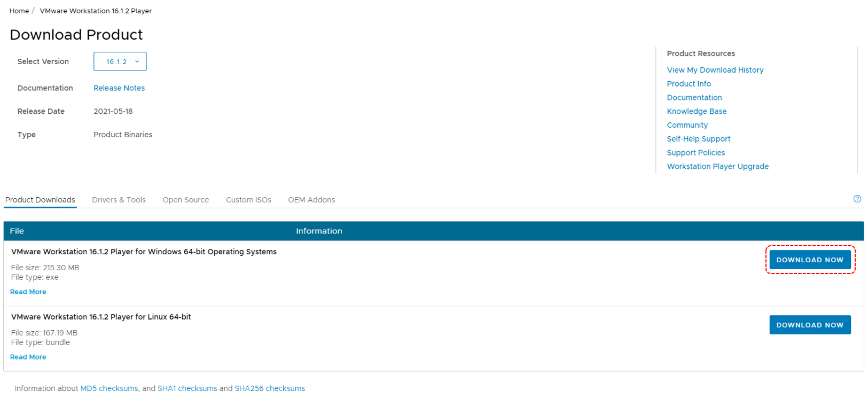Switch to the Custom ISOs tab
Screen dimensions: 868x399
tap(248, 200)
